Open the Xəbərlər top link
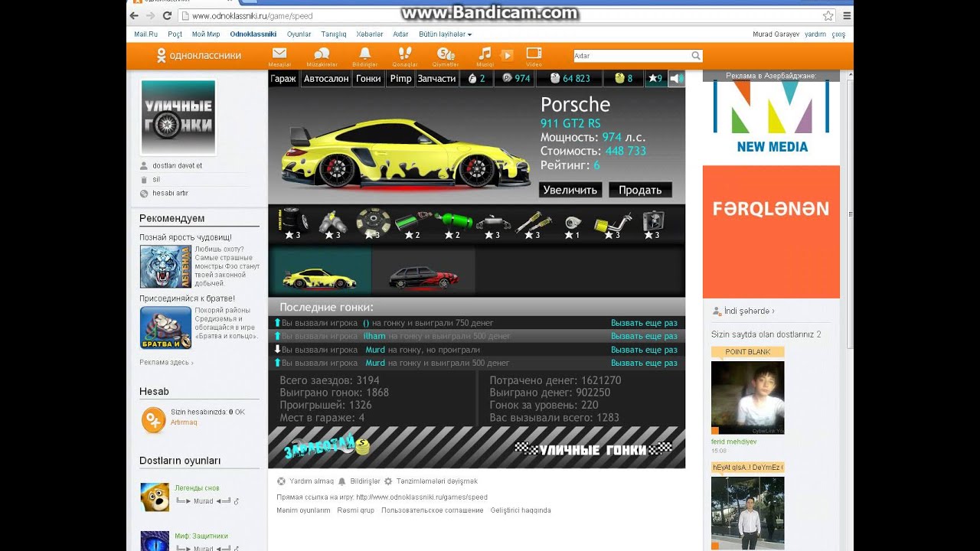This screenshot has width=980, height=551. [370, 34]
